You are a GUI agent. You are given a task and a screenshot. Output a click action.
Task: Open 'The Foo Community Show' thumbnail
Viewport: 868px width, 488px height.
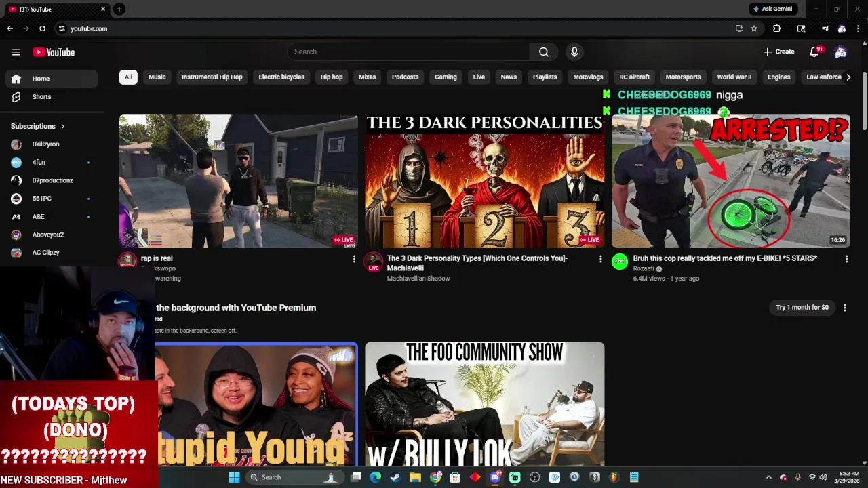point(485,404)
